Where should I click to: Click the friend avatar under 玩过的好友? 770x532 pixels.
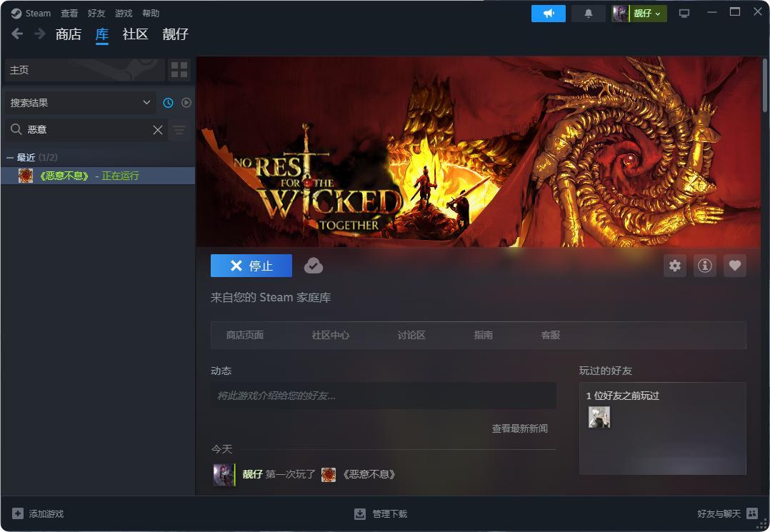(x=599, y=417)
